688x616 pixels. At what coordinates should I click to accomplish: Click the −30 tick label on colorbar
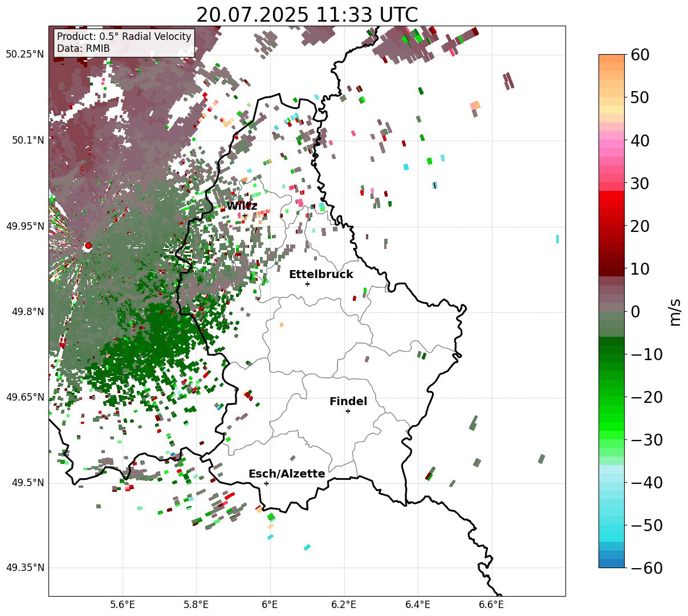(646, 439)
